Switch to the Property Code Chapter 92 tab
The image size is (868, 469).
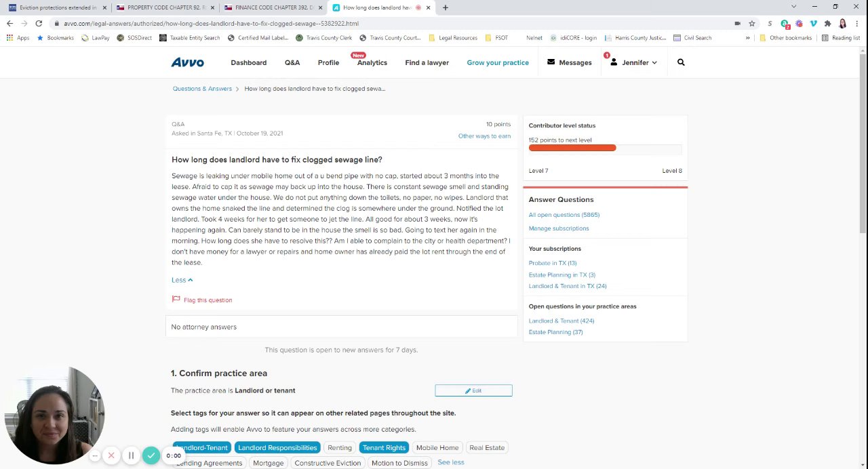point(165,7)
